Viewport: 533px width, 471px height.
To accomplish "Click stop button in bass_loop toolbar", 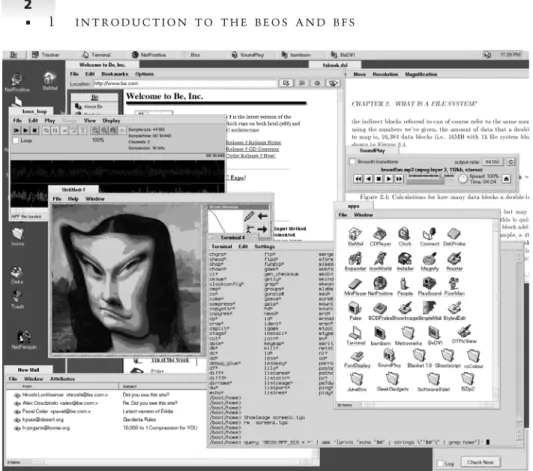I will 34,130.
